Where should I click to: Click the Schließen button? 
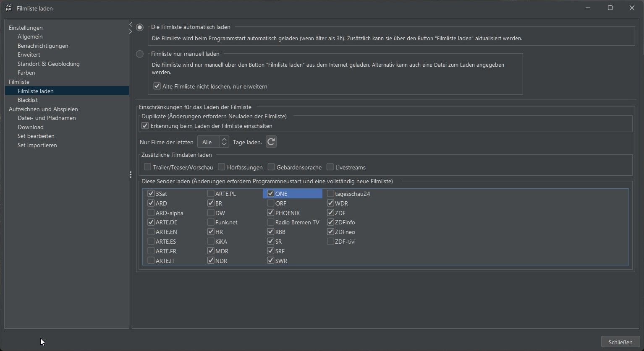click(620, 342)
